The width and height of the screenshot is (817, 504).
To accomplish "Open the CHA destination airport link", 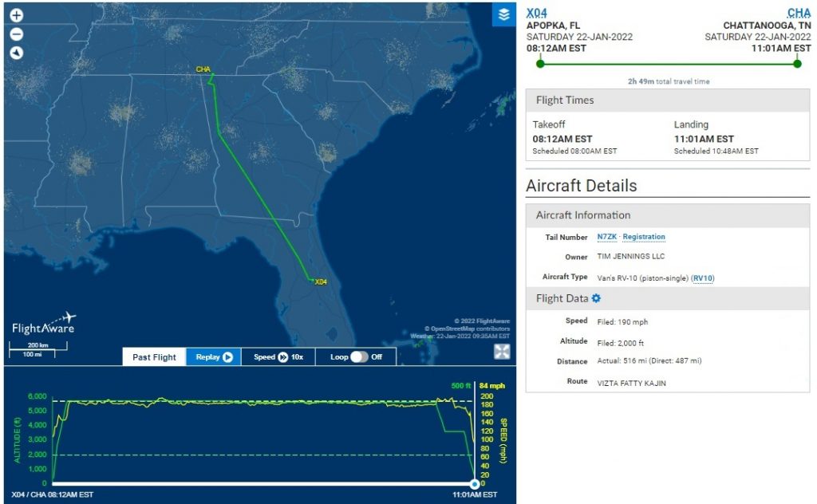I will coord(799,13).
